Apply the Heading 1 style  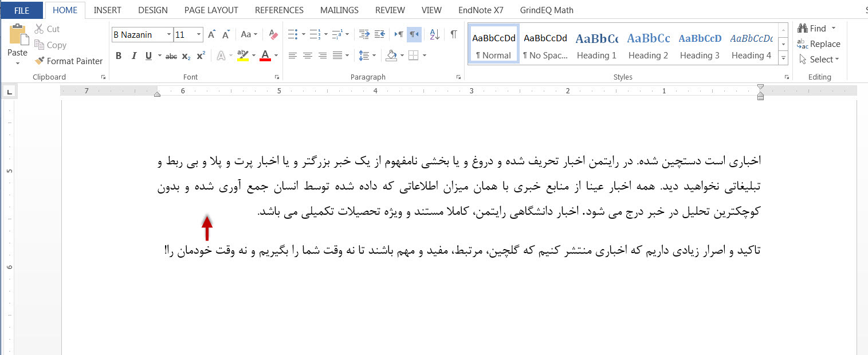coord(596,45)
